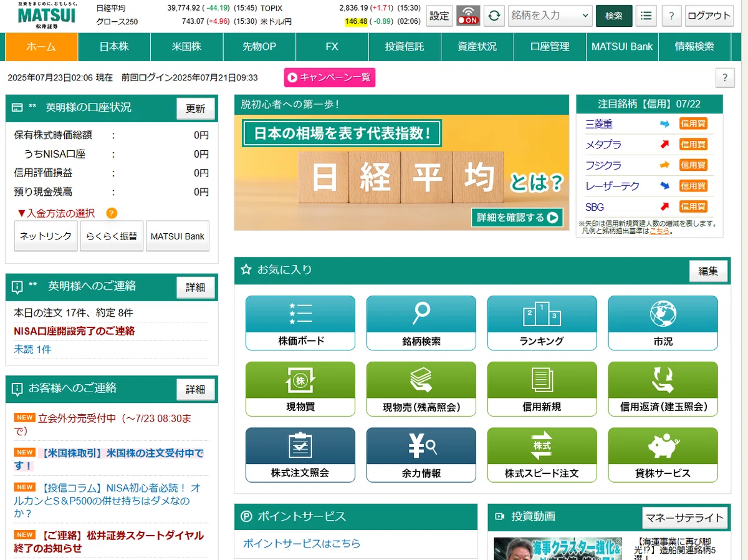Click the 検索 search button
Screen dimensions: 748x560
coord(614,16)
